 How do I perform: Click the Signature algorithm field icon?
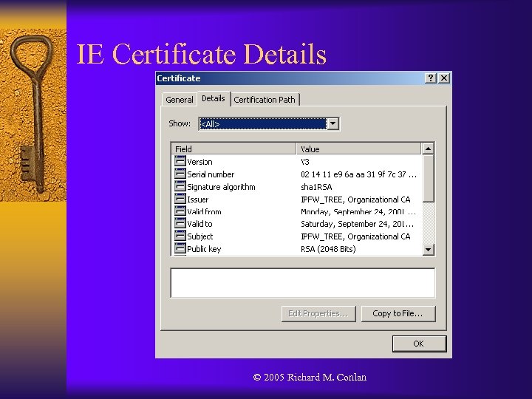click(180, 186)
